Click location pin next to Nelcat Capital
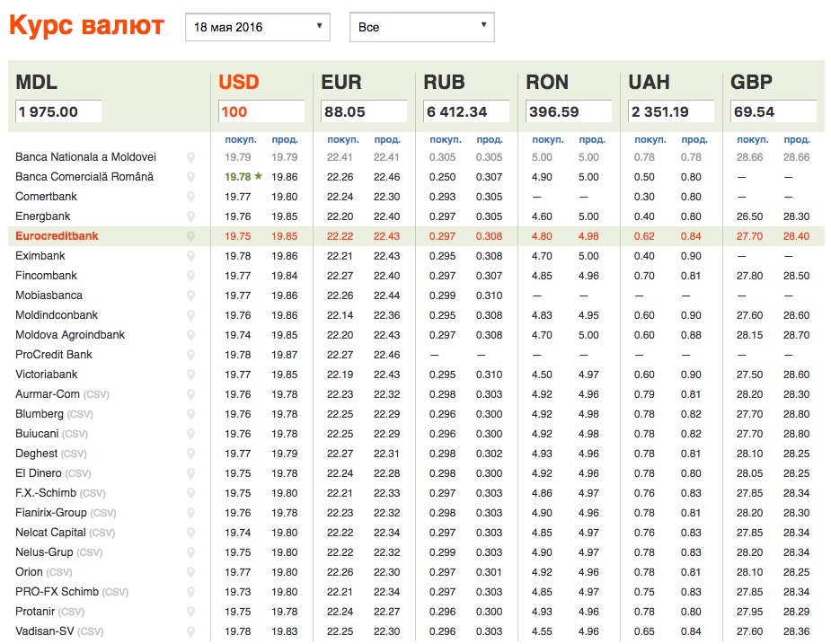The image size is (831, 644). 190,533
